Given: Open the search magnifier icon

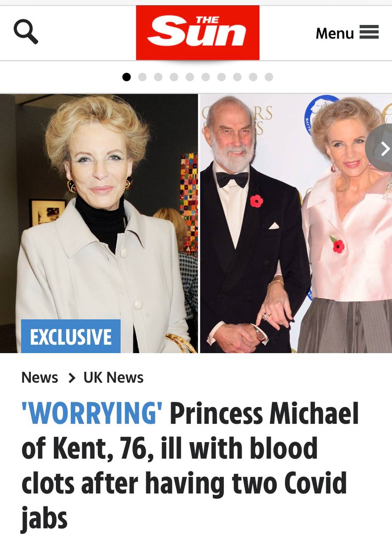Looking at the screenshot, I should [26, 32].
